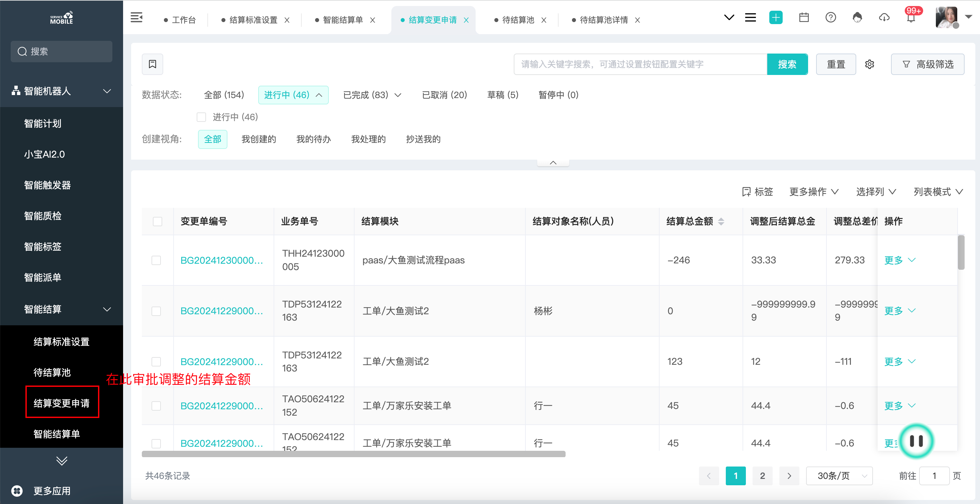Collapse the filter panel with up chevron
The width and height of the screenshot is (980, 504).
[553, 163]
